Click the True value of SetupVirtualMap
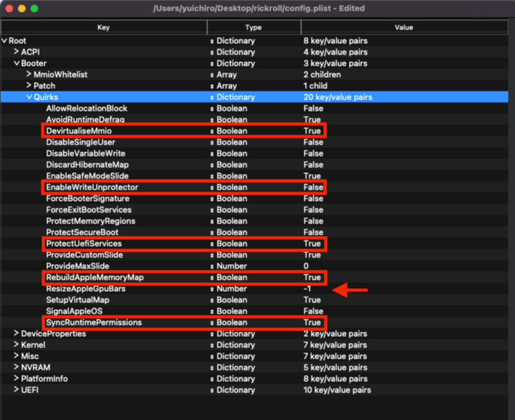515x420 pixels. click(x=312, y=300)
